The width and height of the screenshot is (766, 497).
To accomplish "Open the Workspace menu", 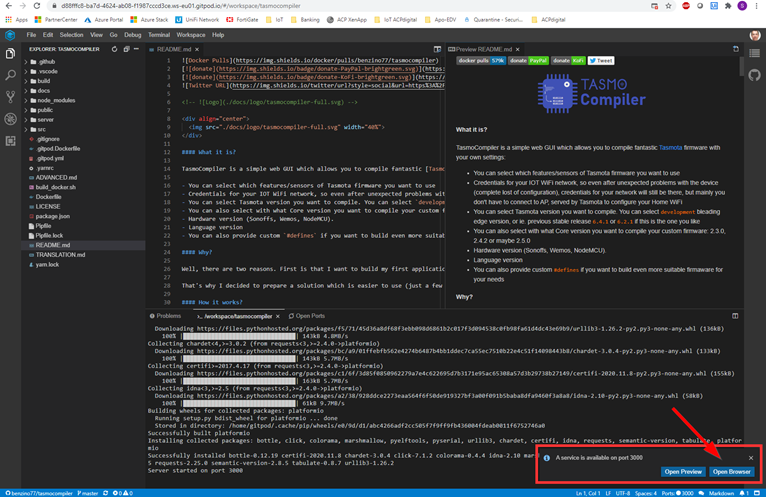I will (191, 35).
